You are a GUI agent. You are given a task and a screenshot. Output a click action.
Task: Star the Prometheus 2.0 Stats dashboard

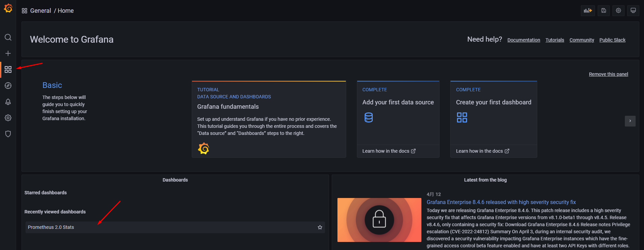point(320,227)
